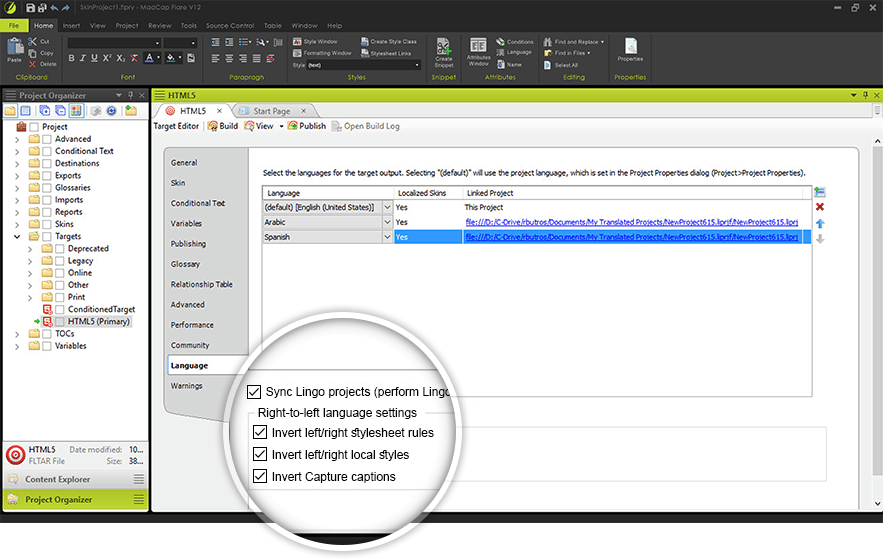Viewport: 883px width, 560px height.
Task: Click the Build button
Action: 223,126
